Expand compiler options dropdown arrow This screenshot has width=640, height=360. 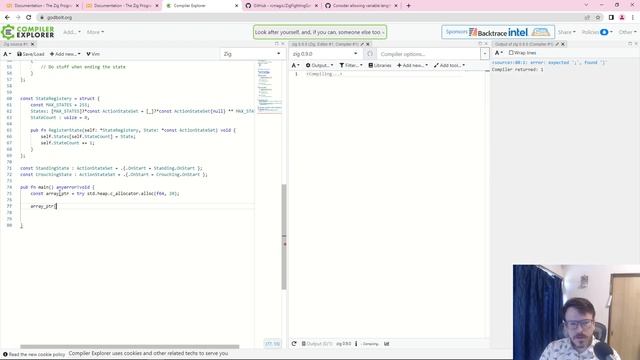point(484,54)
